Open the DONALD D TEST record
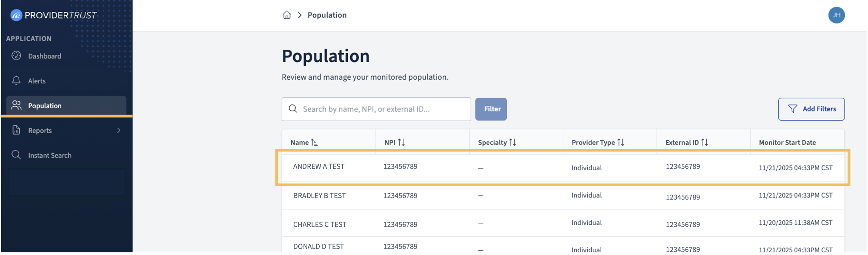This screenshot has width=868, height=255. [319, 247]
